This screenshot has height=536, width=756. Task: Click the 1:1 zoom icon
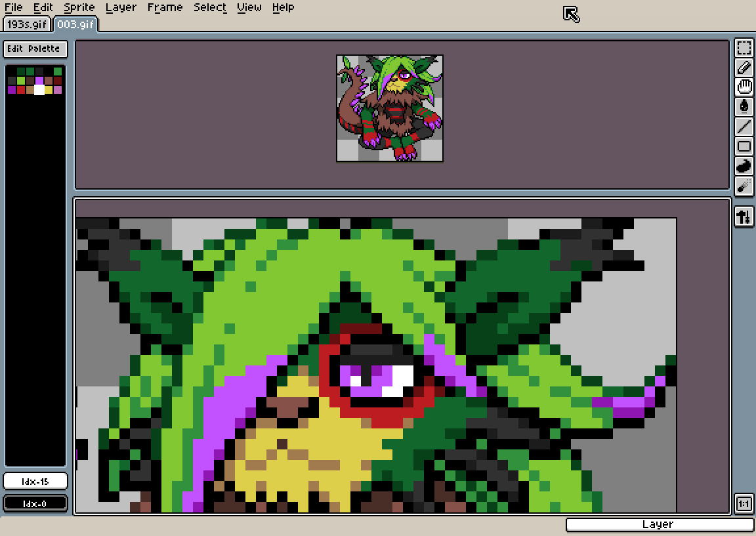pyautogui.click(x=744, y=504)
